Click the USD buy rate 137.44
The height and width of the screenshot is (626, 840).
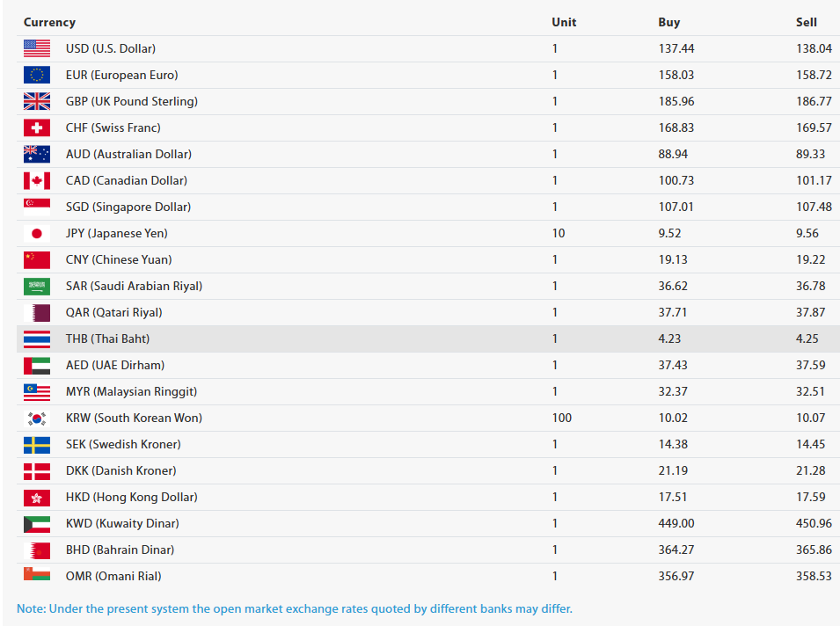676,48
